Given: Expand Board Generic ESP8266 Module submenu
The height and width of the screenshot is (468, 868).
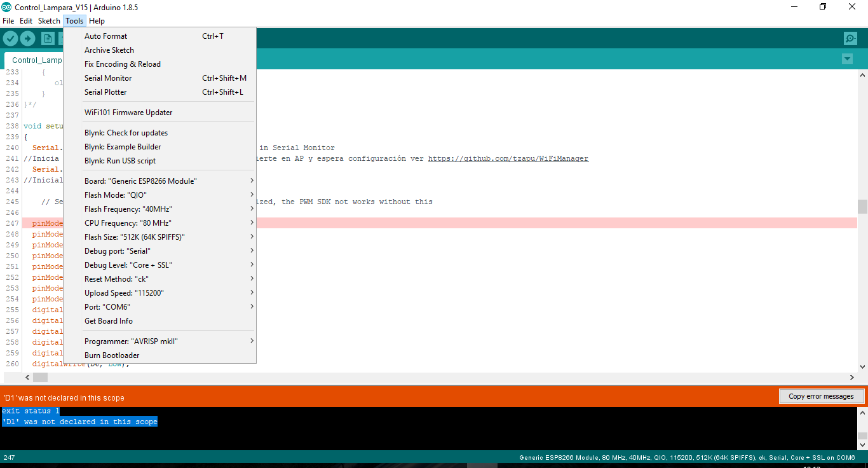Looking at the screenshot, I should click(159, 181).
